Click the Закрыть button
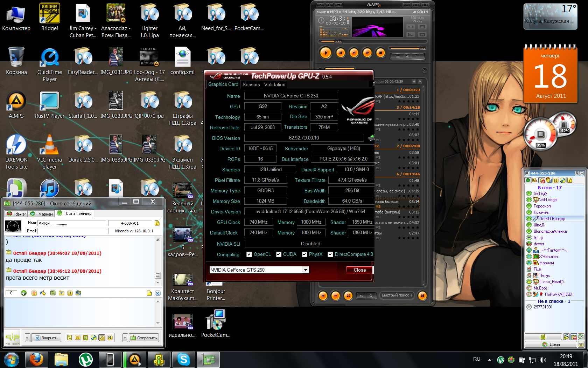 [x=46, y=338]
